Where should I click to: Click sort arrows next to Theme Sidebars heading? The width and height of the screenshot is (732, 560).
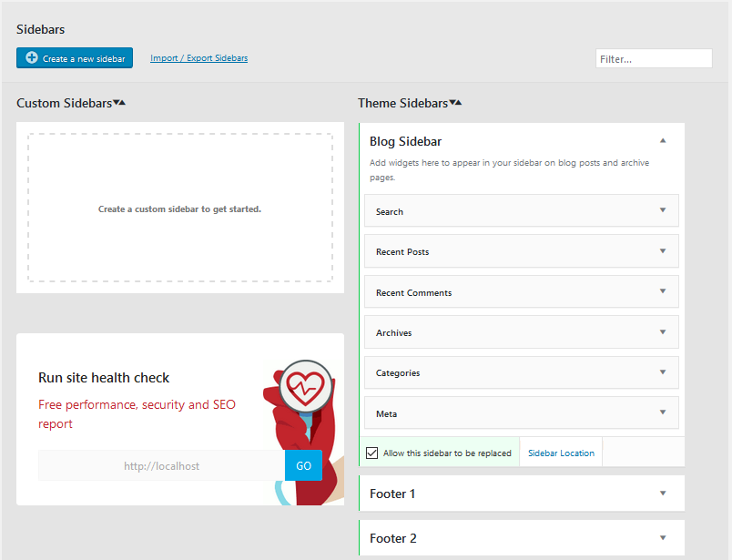(x=455, y=103)
